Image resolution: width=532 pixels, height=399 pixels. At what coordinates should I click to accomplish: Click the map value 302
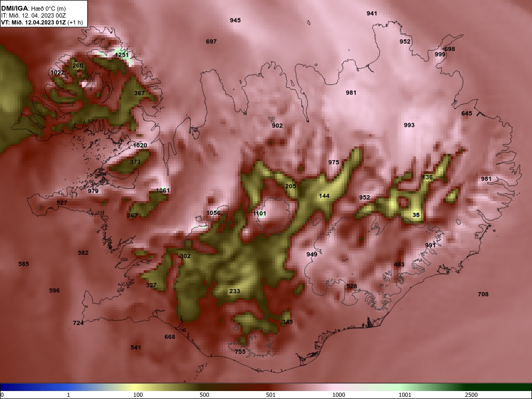tap(185, 256)
